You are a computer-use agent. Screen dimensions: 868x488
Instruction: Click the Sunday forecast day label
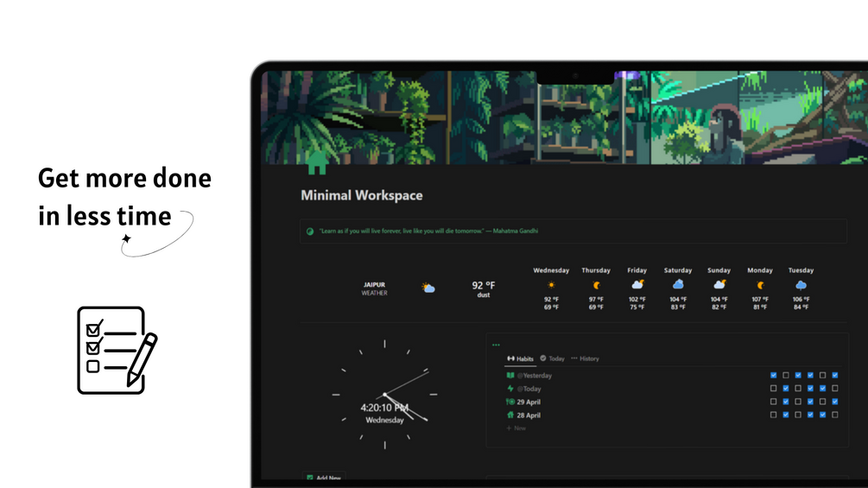click(x=719, y=270)
